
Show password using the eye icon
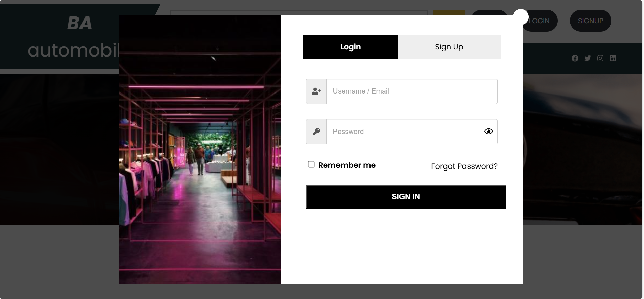click(488, 132)
